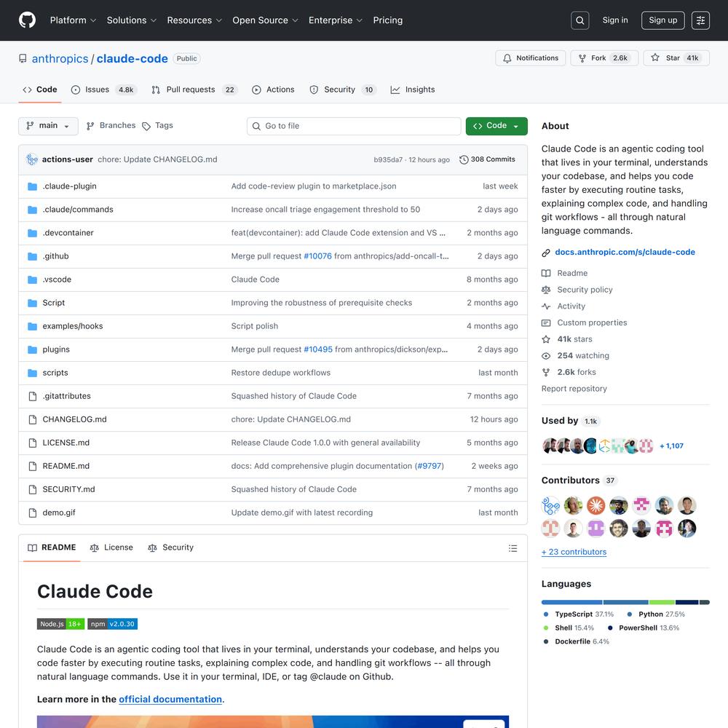Viewport: 728px width, 728px height.
Task: Expand the main branch dropdown
Action: click(x=48, y=126)
